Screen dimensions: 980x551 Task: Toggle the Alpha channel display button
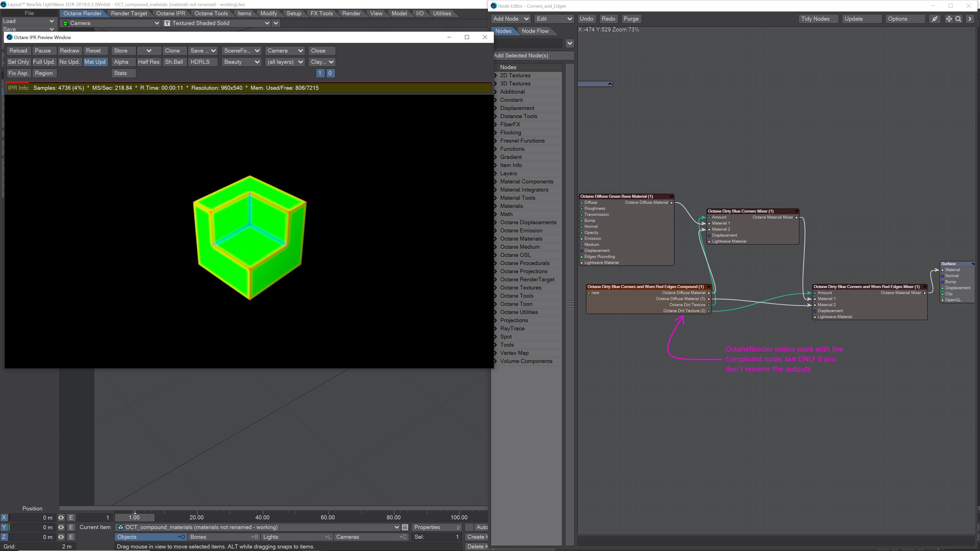point(121,62)
